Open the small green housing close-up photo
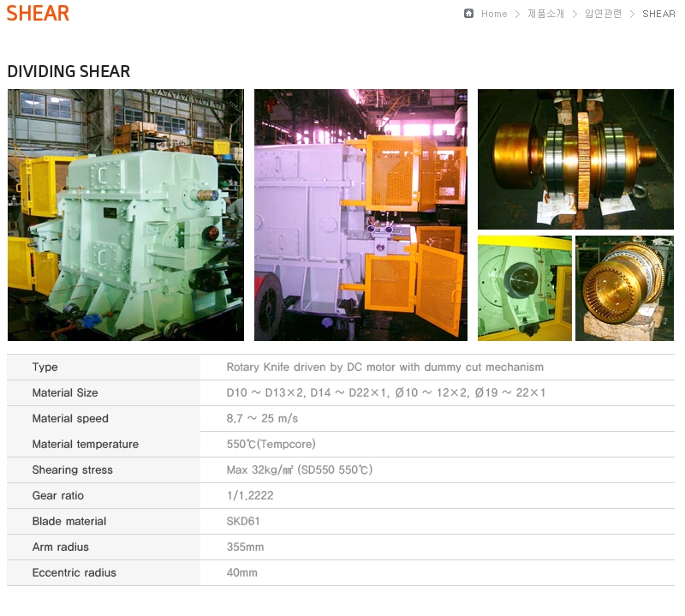Viewport: 685px width, 616px height. [525, 289]
